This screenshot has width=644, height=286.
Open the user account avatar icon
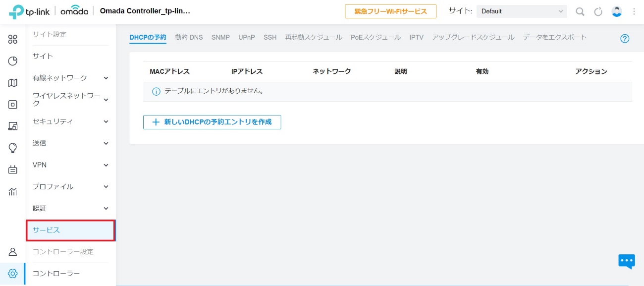coord(616,12)
